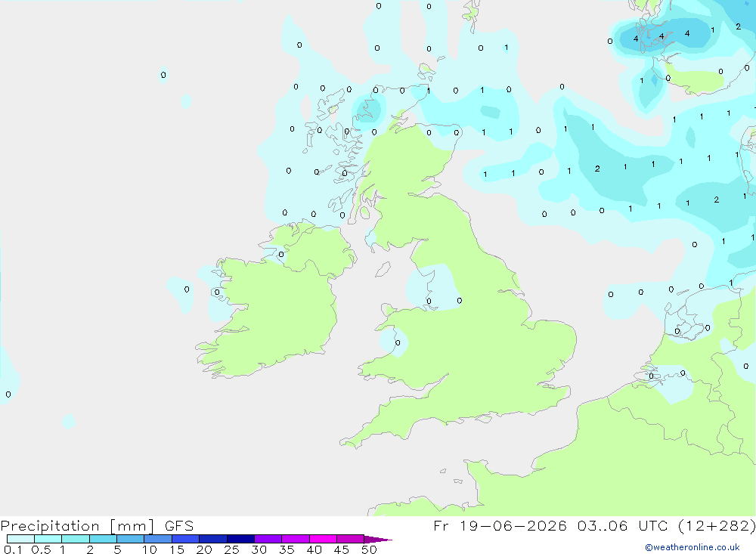This screenshot has height=554, width=756.
Task: Click the "Precipitation" title word
Action: [50, 525]
